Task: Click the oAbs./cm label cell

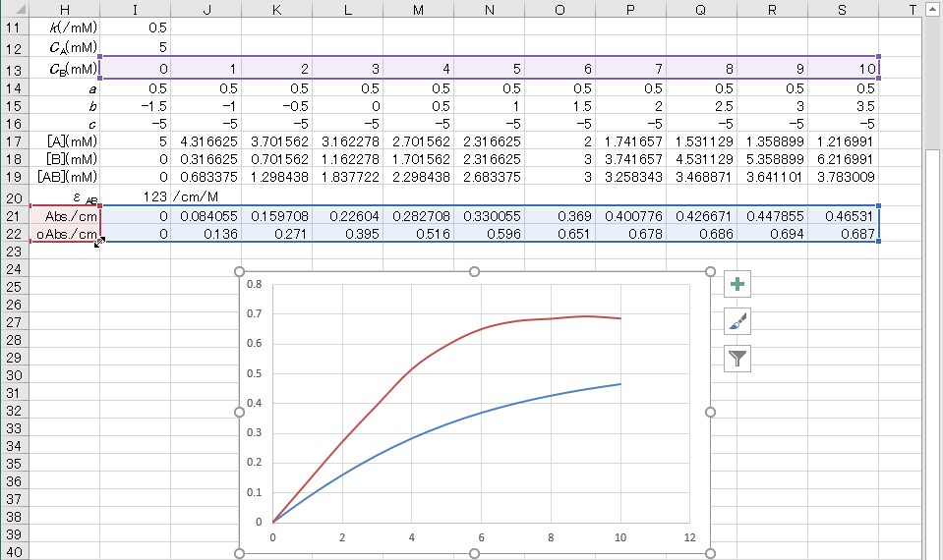Action: [65, 234]
